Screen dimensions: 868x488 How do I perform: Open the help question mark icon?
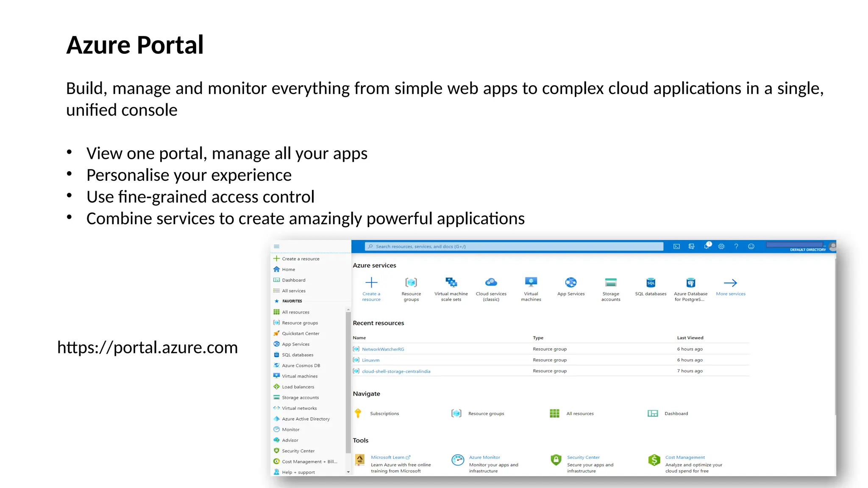pyautogui.click(x=736, y=247)
